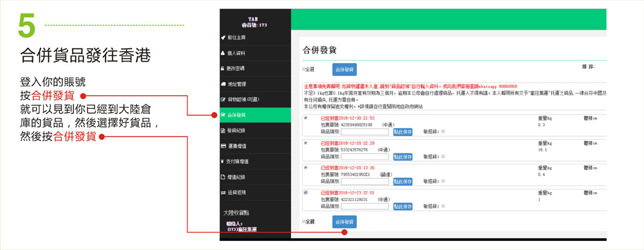Tick 敏感貨 for package 42359498825198

coord(443,131)
